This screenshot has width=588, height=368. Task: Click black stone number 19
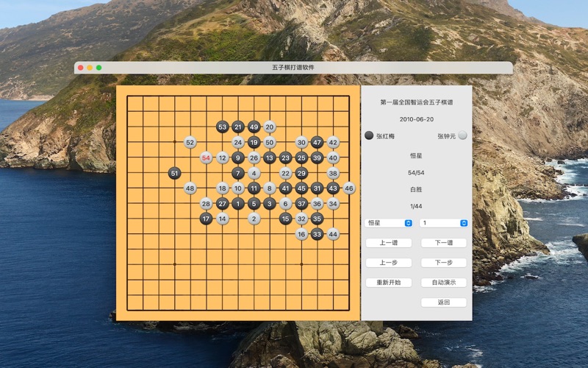(254, 142)
